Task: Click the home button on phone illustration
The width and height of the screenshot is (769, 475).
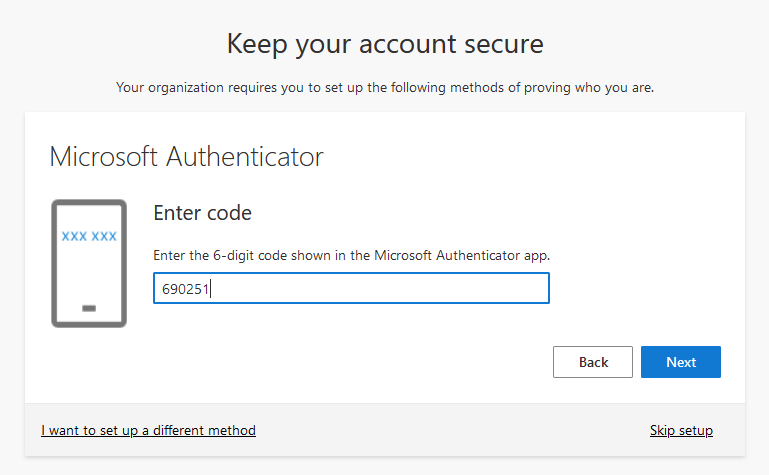Action: [x=89, y=308]
